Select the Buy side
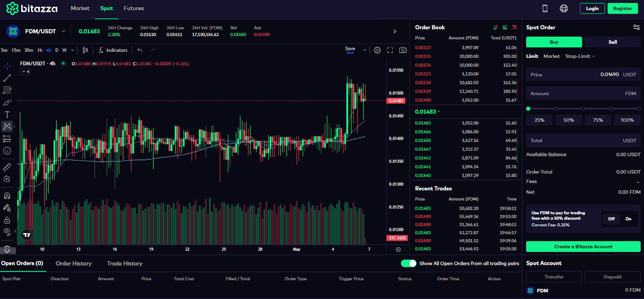The image size is (644, 299). click(x=554, y=42)
